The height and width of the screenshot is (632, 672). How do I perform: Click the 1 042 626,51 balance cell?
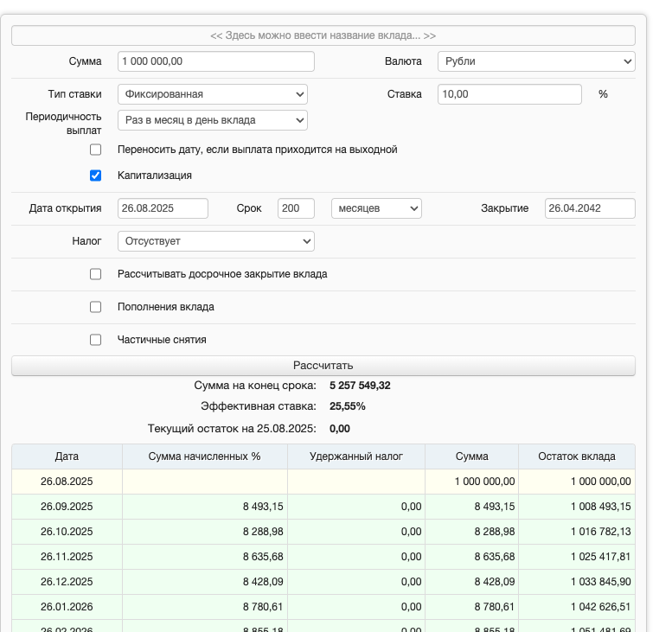[577, 607]
